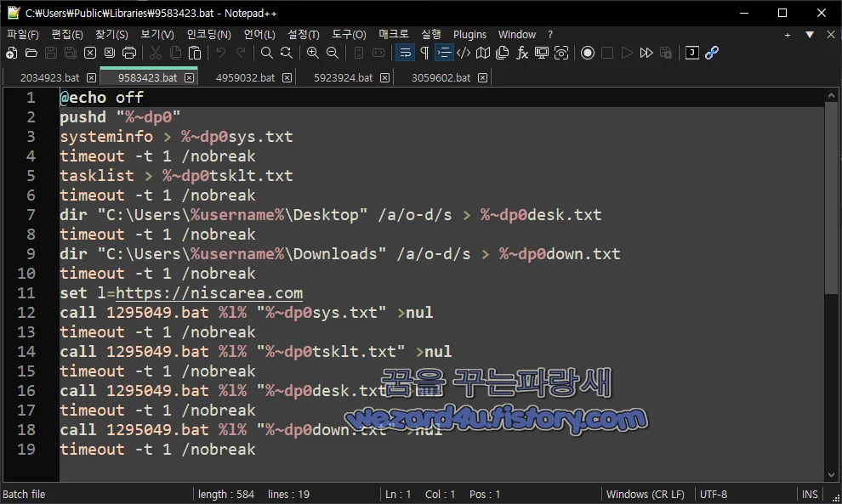Click the UTF-8 encoding status entry
This screenshot has width=842, height=504.
(714, 495)
